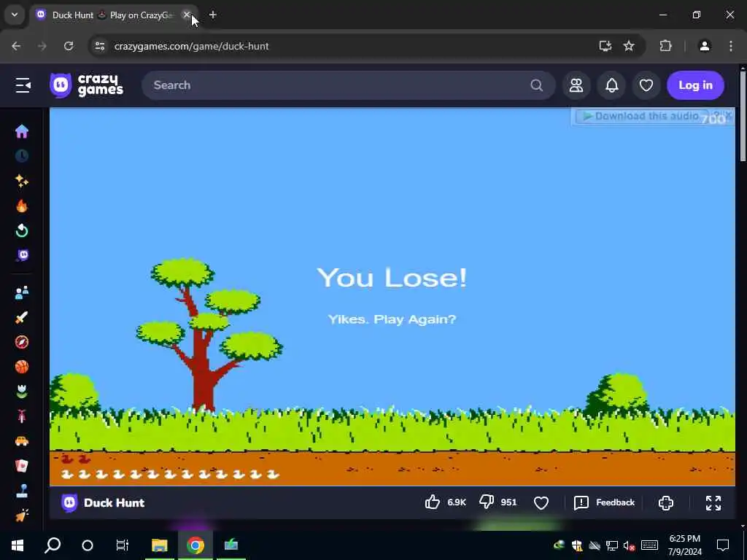Viewport: 747px width, 560px height.
Task: Click 'Yikes. Play Again?' text in game
Action: tap(392, 319)
